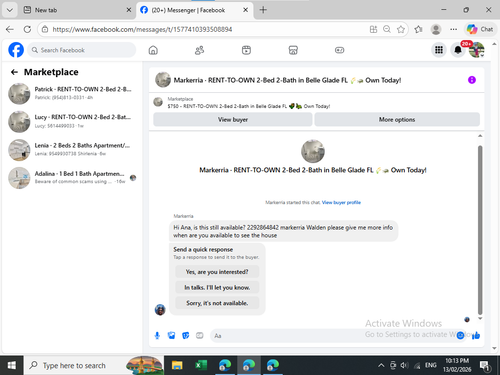Open the Marketplace storefront icon
Image resolution: width=500 pixels, height=375 pixels.
pyautogui.click(x=293, y=50)
